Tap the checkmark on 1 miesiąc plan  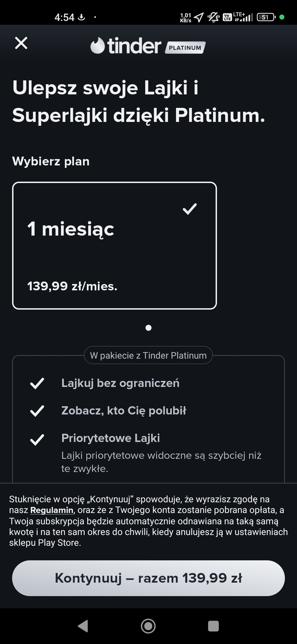pyautogui.click(x=190, y=209)
